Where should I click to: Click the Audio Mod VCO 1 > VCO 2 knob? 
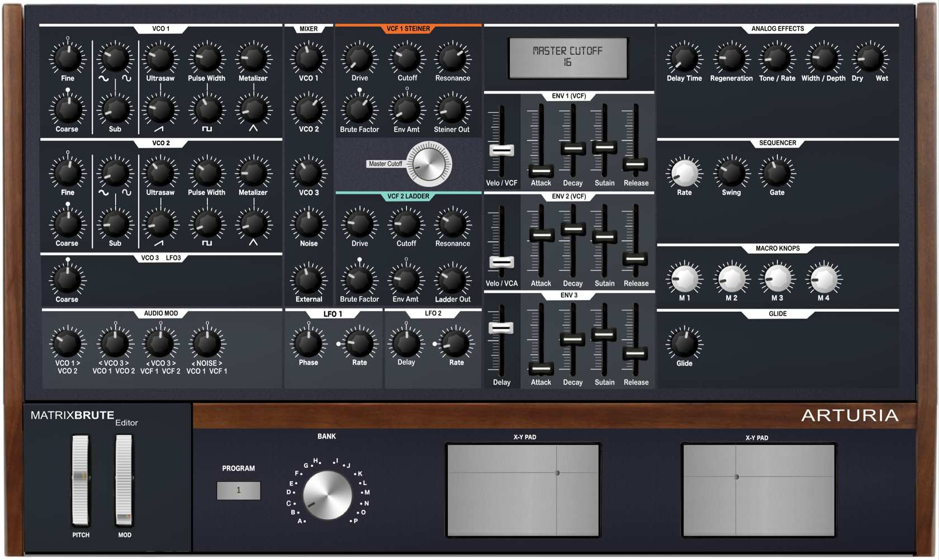coord(68,343)
